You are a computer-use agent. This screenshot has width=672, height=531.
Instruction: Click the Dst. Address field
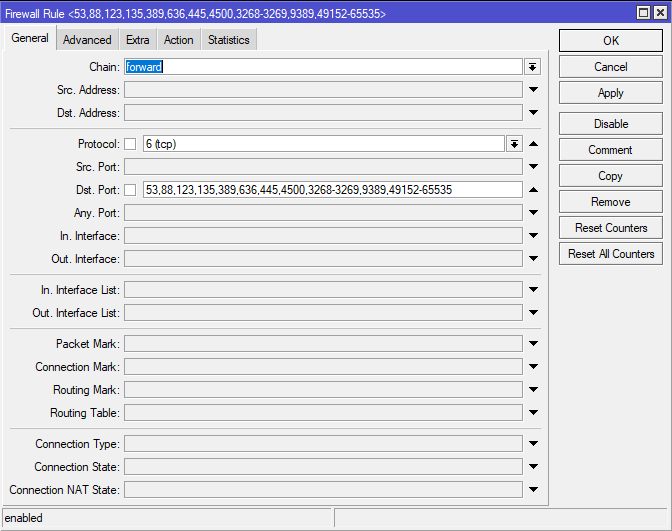tap(323, 113)
